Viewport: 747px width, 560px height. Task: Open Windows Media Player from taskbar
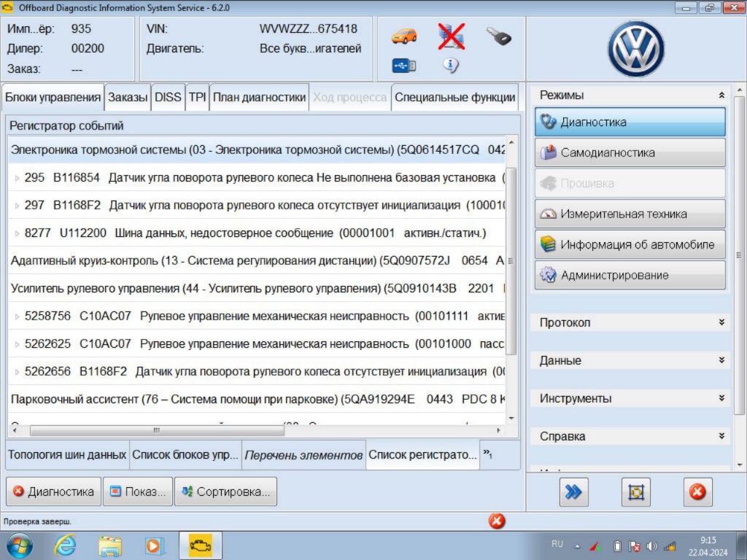coord(155,545)
